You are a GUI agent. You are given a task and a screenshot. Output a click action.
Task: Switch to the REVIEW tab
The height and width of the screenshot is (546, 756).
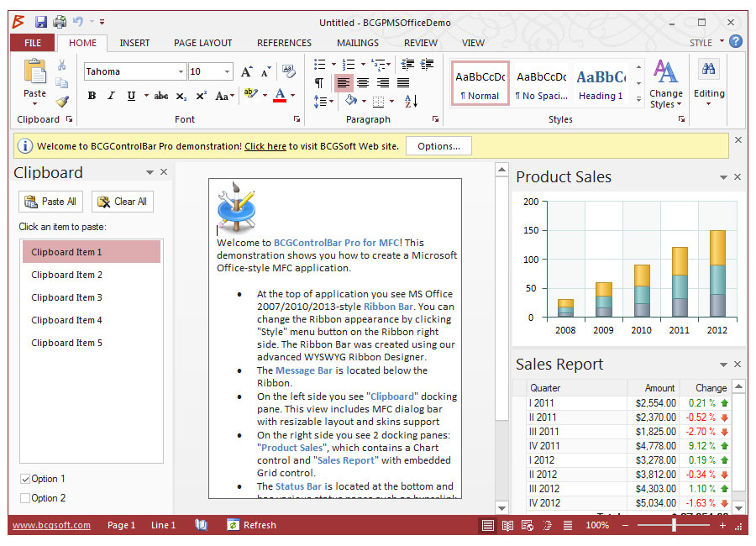pyautogui.click(x=421, y=43)
